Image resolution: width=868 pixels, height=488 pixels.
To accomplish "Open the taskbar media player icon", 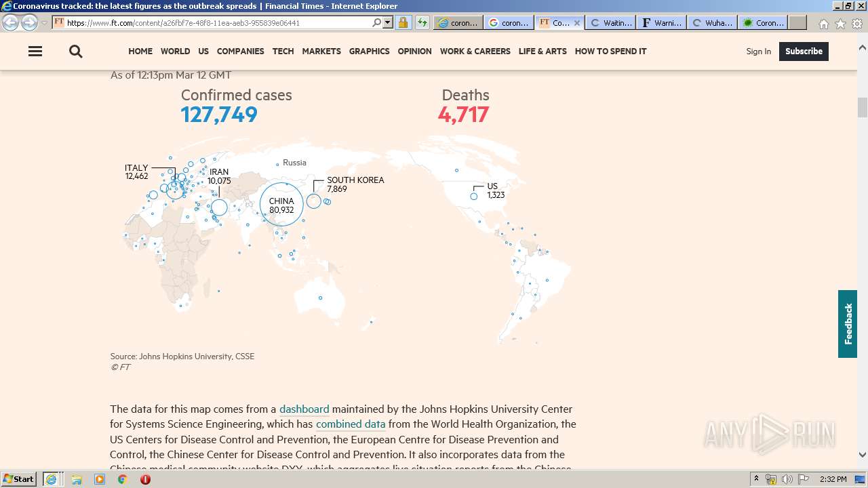I will click(100, 479).
